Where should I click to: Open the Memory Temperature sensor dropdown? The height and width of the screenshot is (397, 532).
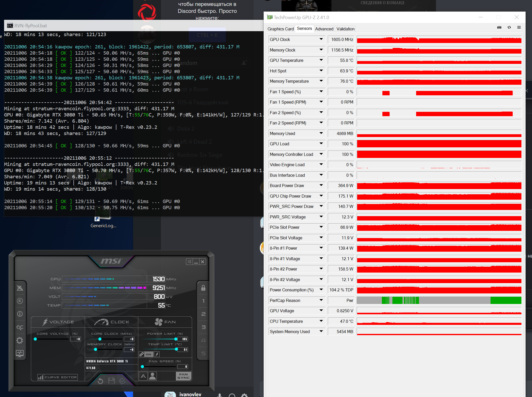321,81
